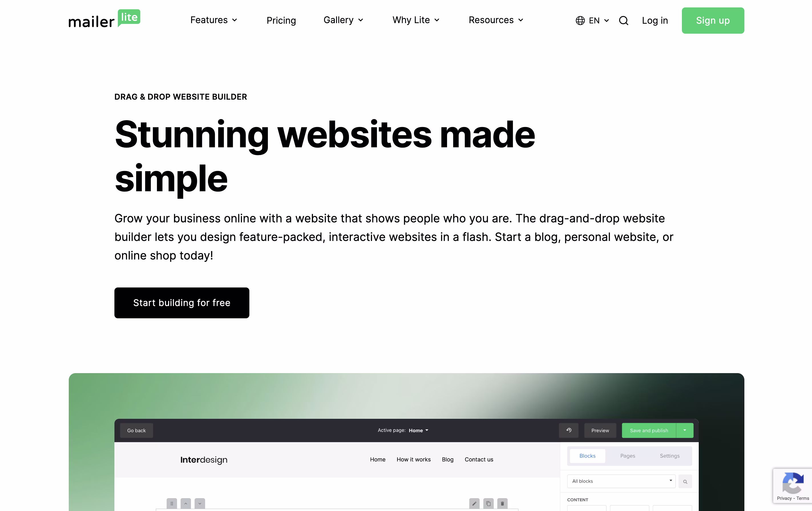
Task: Click the globe language icon
Action: tap(580, 21)
